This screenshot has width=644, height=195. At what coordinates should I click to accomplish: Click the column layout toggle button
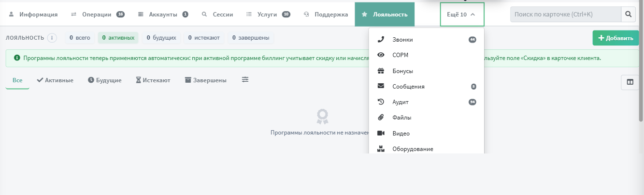pos(630,82)
